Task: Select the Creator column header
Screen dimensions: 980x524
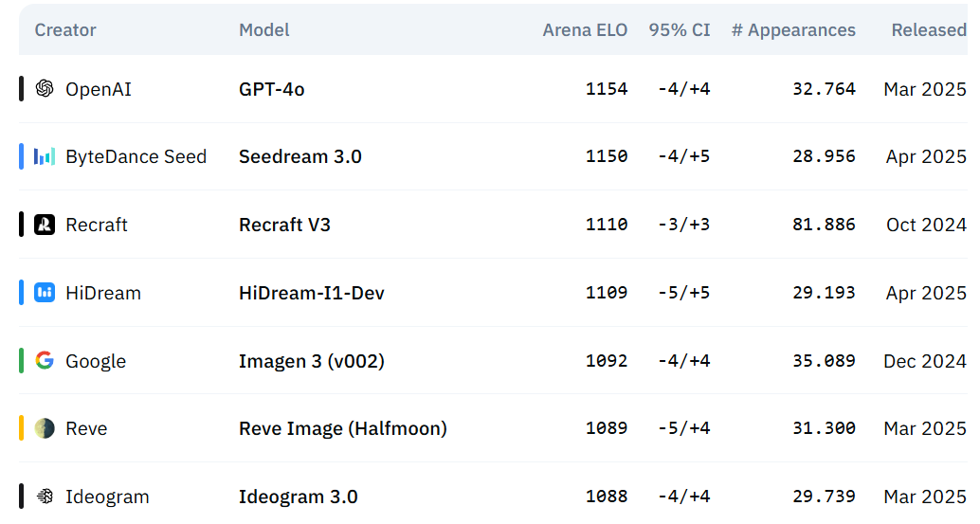Action: coord(65,30)
